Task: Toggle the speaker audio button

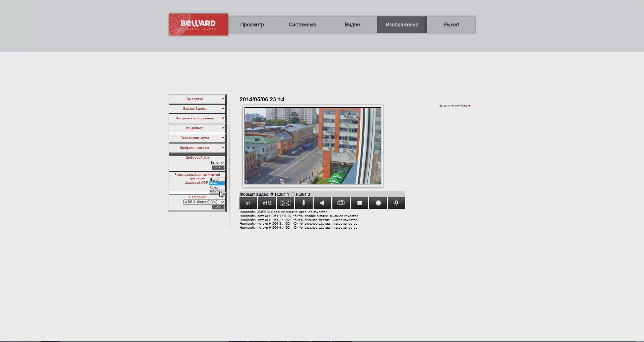Action: tap(322, 203)
